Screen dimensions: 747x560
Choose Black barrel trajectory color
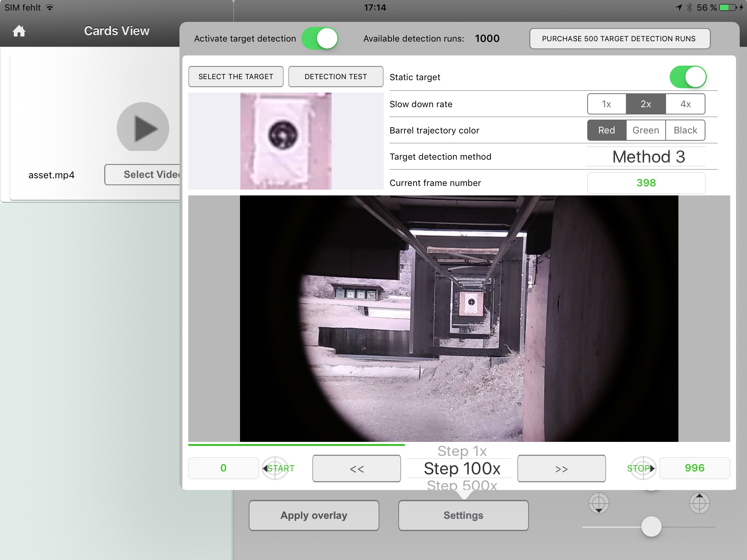point(685,130)
